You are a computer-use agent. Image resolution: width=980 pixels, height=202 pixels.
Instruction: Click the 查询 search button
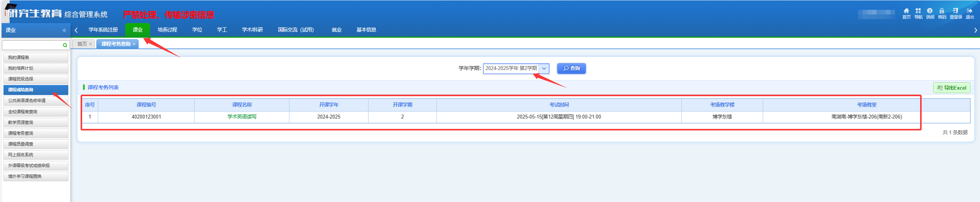tap(571, 68)
